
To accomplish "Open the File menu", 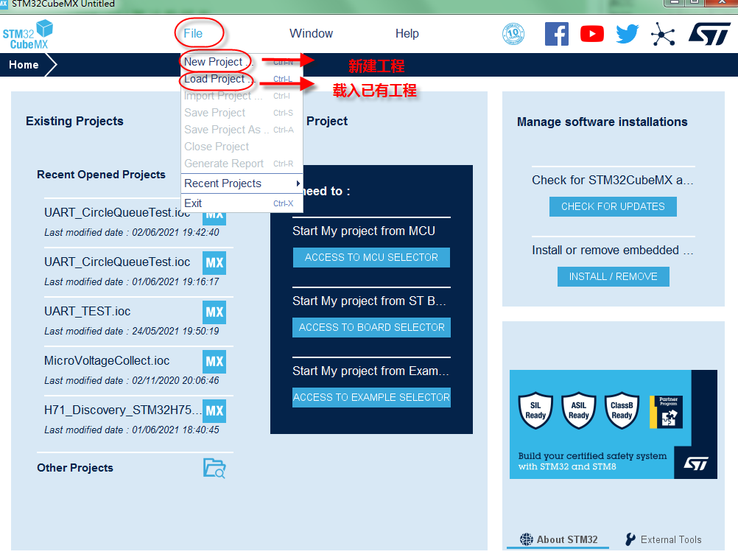I will click(x=193, y=33).
